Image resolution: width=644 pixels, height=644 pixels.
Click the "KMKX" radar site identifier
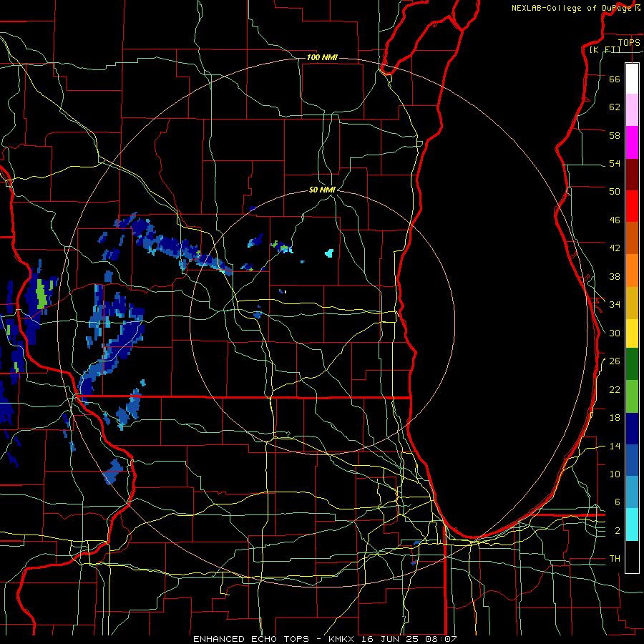[343, 639]
